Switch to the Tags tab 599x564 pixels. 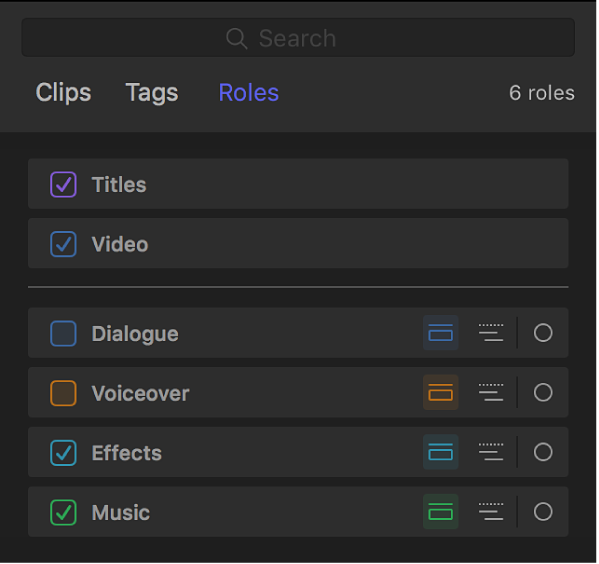point(152,93)
